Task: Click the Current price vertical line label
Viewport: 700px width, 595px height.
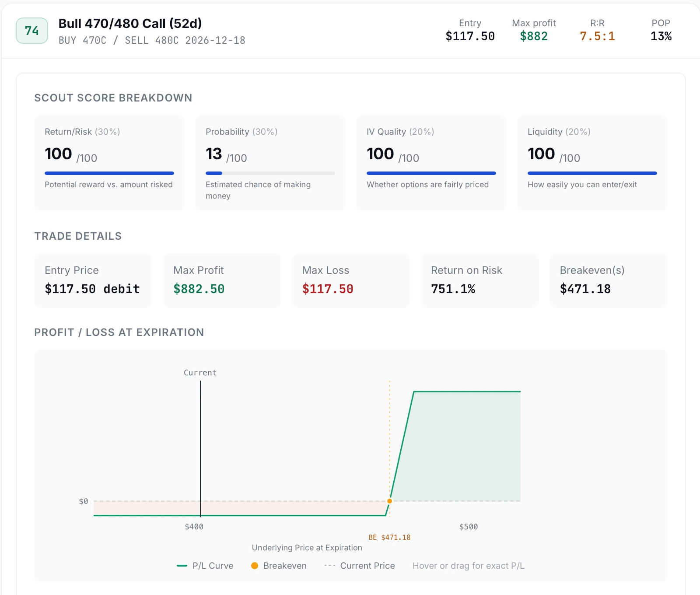Action: point(200,373)
